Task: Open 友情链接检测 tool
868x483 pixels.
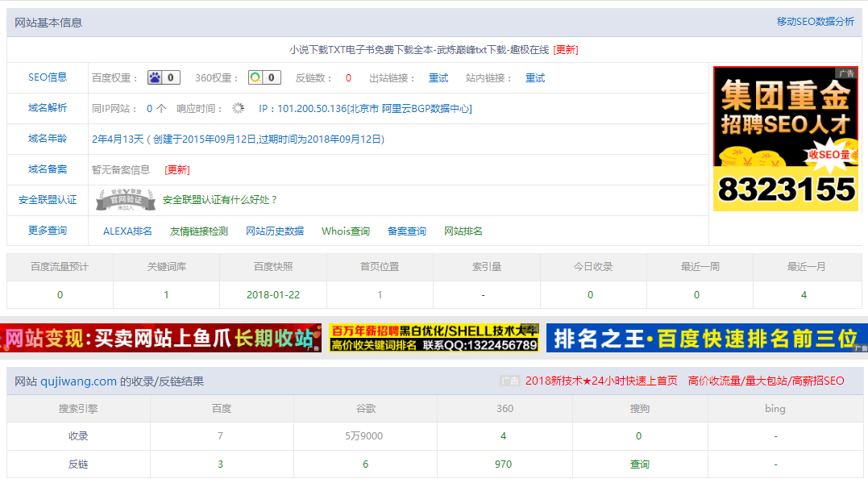Action: tap(198, 231)
